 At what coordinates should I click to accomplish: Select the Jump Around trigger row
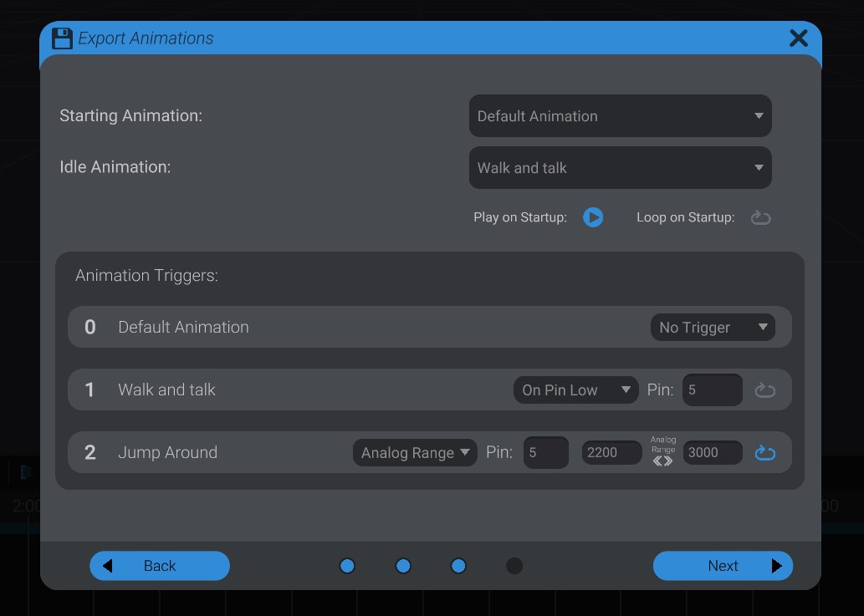point(209,452)
